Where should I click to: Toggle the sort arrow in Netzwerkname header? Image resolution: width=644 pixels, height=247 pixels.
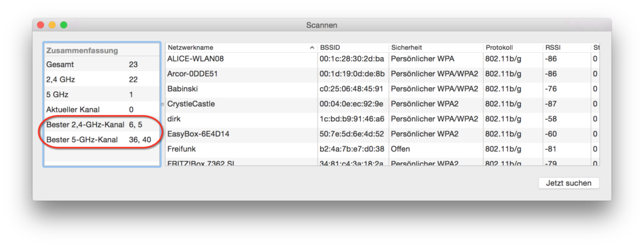click(x=312, y=48)
